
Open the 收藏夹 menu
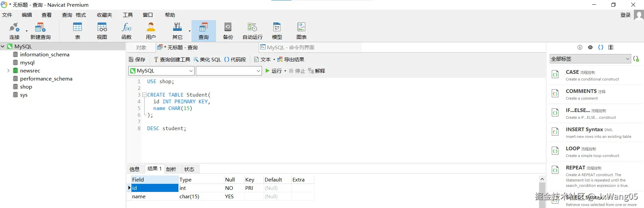[x=104, y=15]
